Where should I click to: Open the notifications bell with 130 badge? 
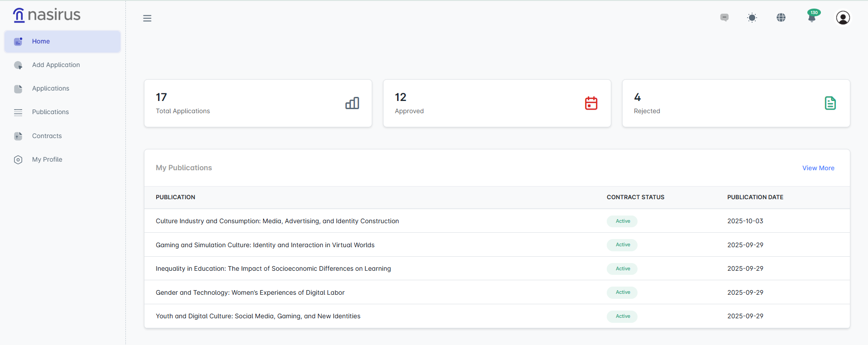click(x=812, y=18)
